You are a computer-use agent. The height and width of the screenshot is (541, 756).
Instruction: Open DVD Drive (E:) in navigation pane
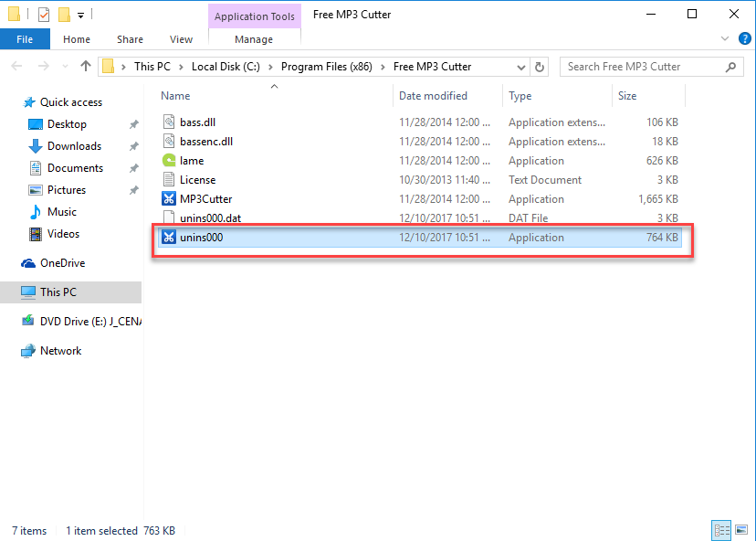tap(90, 322)
